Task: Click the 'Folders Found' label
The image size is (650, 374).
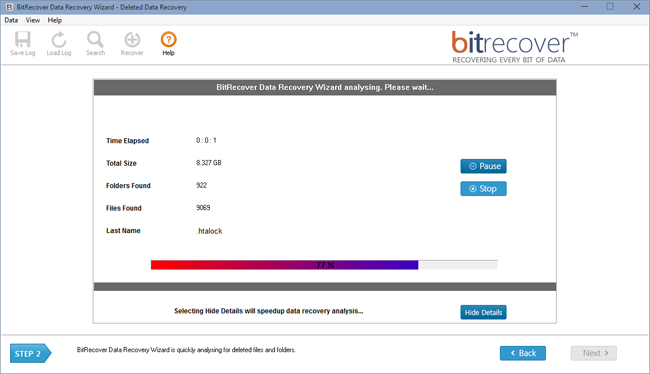Action: [128, 185]
